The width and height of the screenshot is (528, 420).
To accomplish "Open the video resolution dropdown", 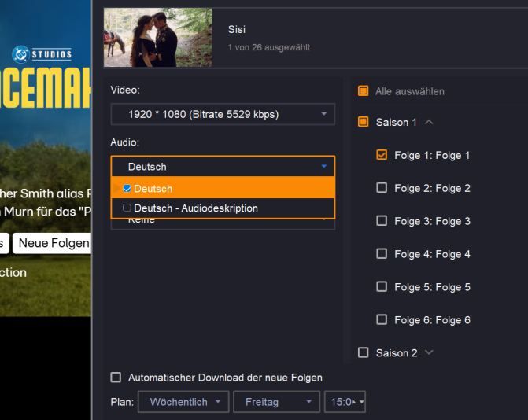I will point(223,115).
